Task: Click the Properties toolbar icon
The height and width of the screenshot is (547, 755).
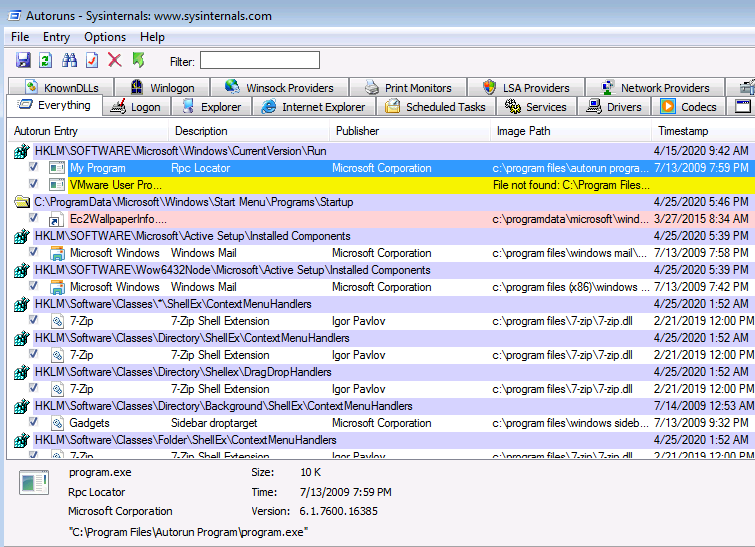Action: coord(92,61)
